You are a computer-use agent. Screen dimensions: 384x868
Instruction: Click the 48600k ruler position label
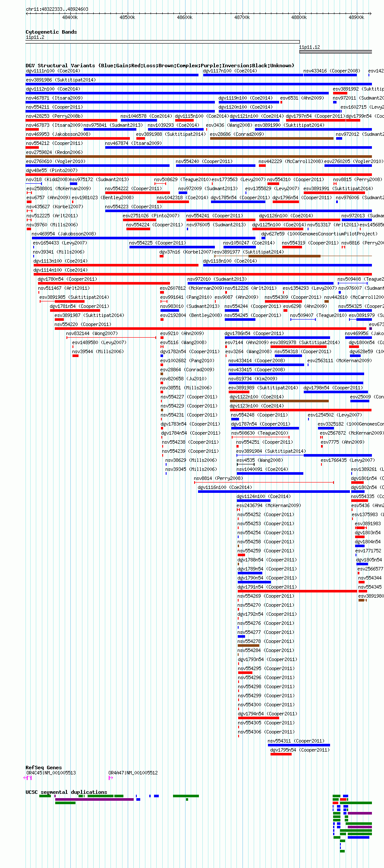click(x=185, y=17)
